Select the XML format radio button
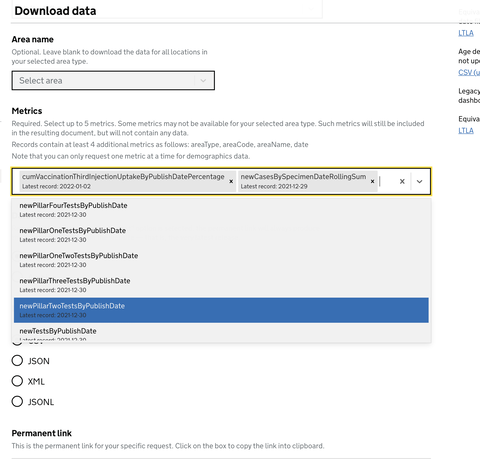Viewport: 480px width, 459px height. [x=17, y=381]
